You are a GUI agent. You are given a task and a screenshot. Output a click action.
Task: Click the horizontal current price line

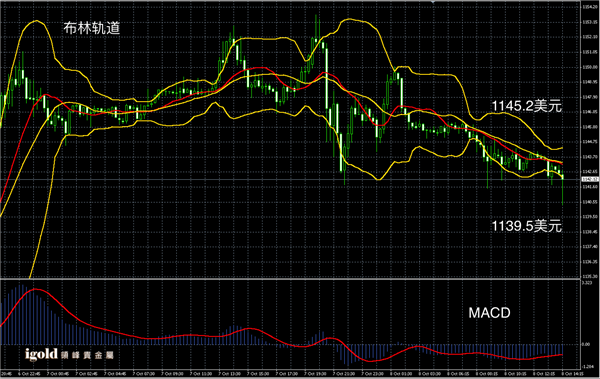tap(290, 179)
